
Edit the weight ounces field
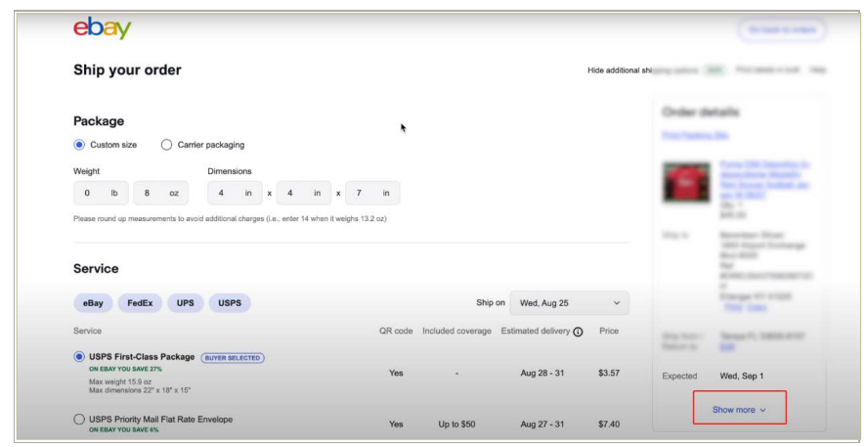click(160, 193)
